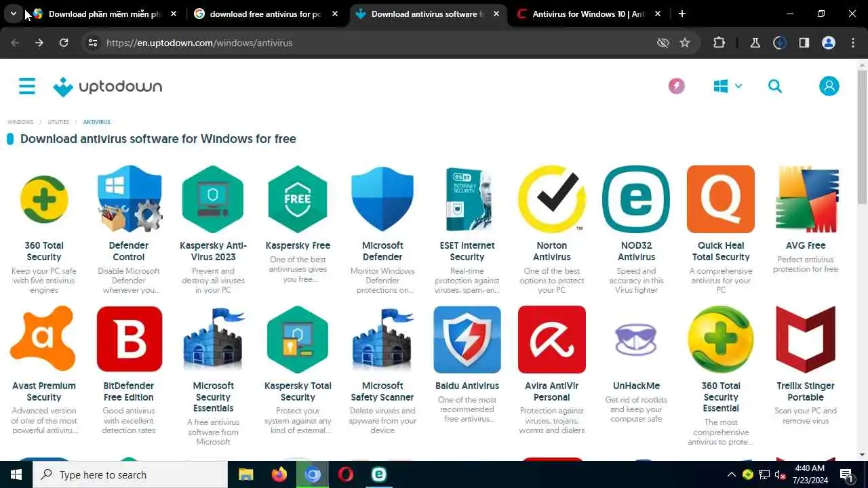Open File Explorer from the taskbar
Viewport: 868px width, 488px height.
pos(245,474)
